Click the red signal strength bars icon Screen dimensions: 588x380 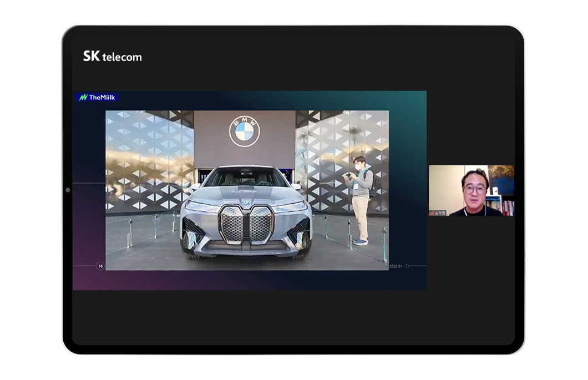432,212
